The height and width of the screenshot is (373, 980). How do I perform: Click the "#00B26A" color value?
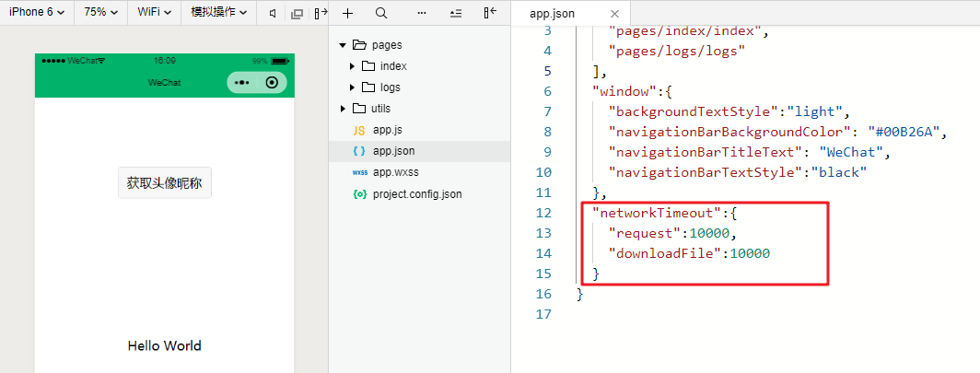pyautogui.click(x=905, y=133)
